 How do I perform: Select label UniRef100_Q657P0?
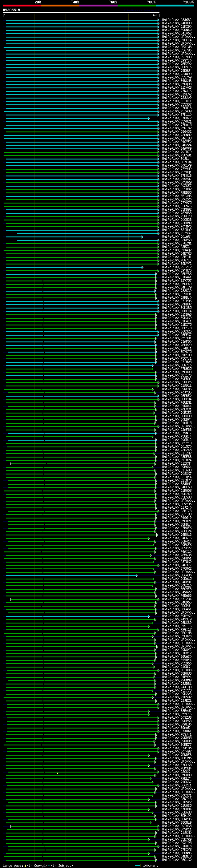pyautogui.click(x=177, y=64)
